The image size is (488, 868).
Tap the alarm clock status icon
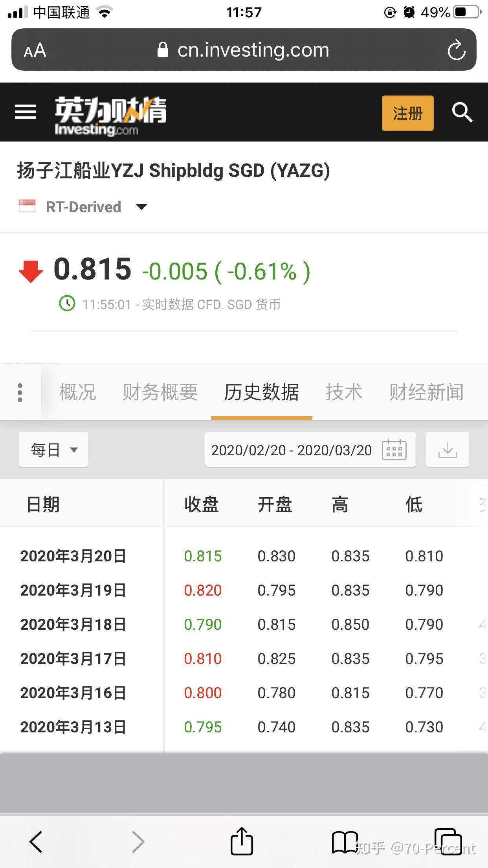point(409,12)
